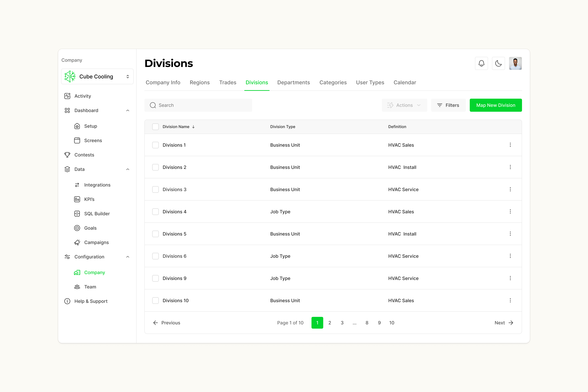Check the Divisions 6 row checkbox
This screenshot has height=392, width=588.
(155, 256)
